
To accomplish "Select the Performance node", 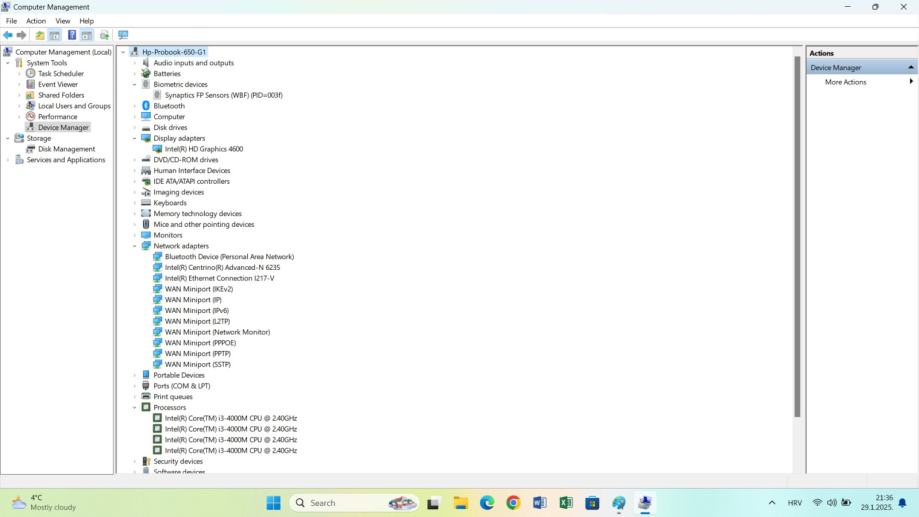I will click(x=57, y=117).
